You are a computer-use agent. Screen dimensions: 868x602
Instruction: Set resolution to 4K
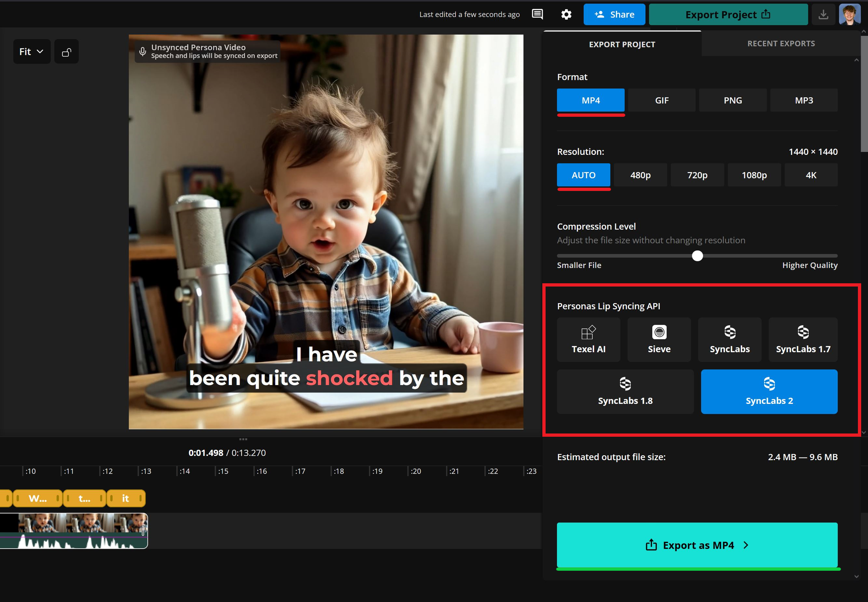click(x=811, y=175)
